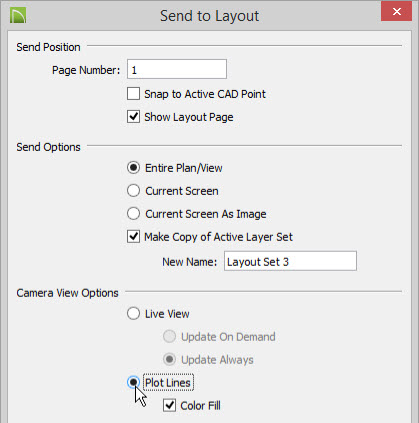Click the Page Number label

pyautogui.click(x=86, y=70)
